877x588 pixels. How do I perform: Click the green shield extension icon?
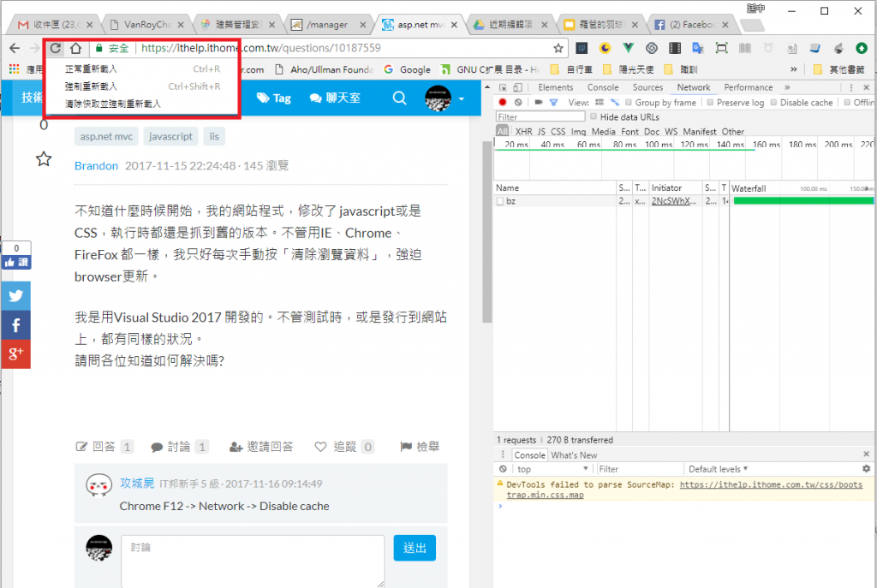(x=628, y=48)
